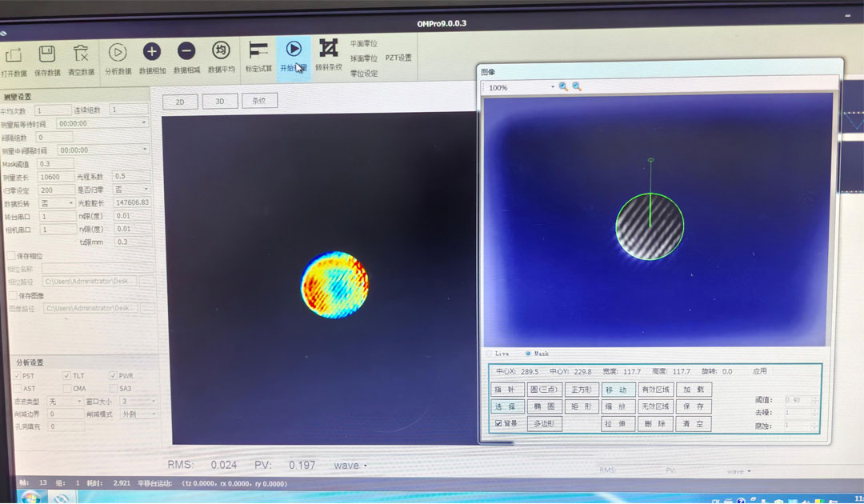Enable the AST aberration checkbox
This screenshot has width=864, height=504.
(x=18, y=387)
